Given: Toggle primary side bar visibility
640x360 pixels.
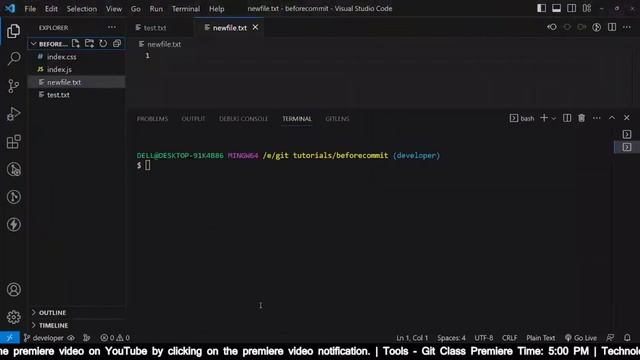Looking at the screenshot, I should [x=542, y=8].
